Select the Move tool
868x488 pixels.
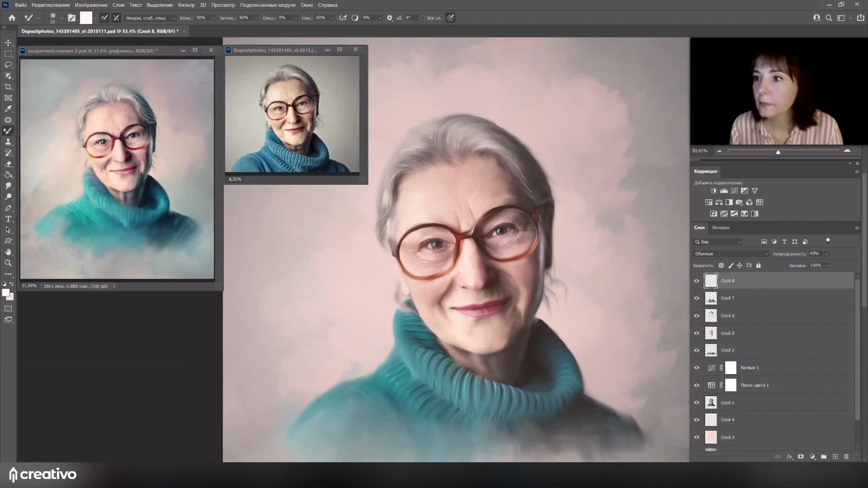click(x=8, y=42)
